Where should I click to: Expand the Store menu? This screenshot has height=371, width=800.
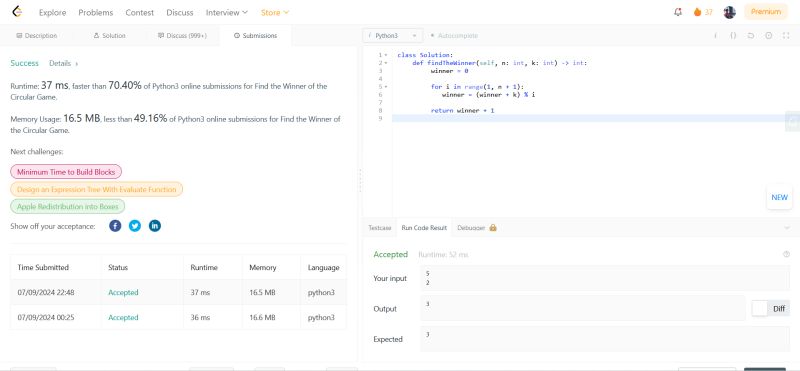click(x=274, y=12)
